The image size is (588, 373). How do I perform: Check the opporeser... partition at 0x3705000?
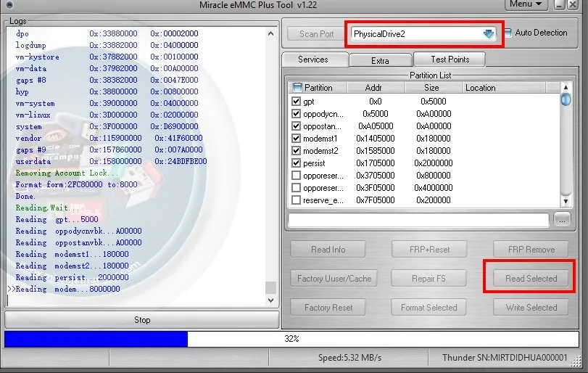[x=296, y=176]
